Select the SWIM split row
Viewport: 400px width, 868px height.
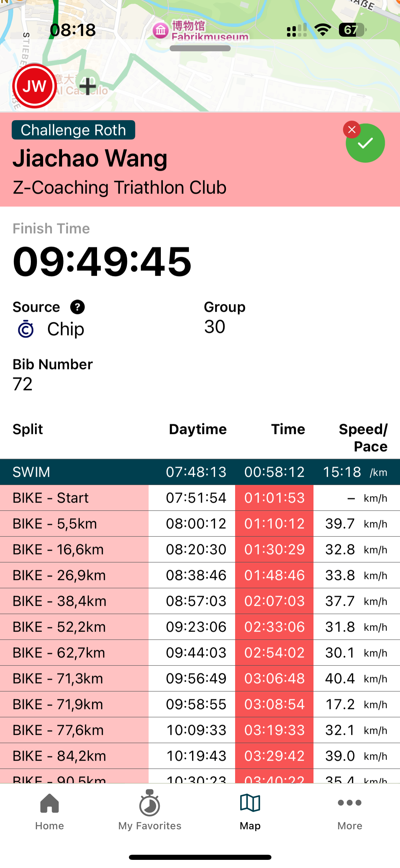[x=200, y=472]
